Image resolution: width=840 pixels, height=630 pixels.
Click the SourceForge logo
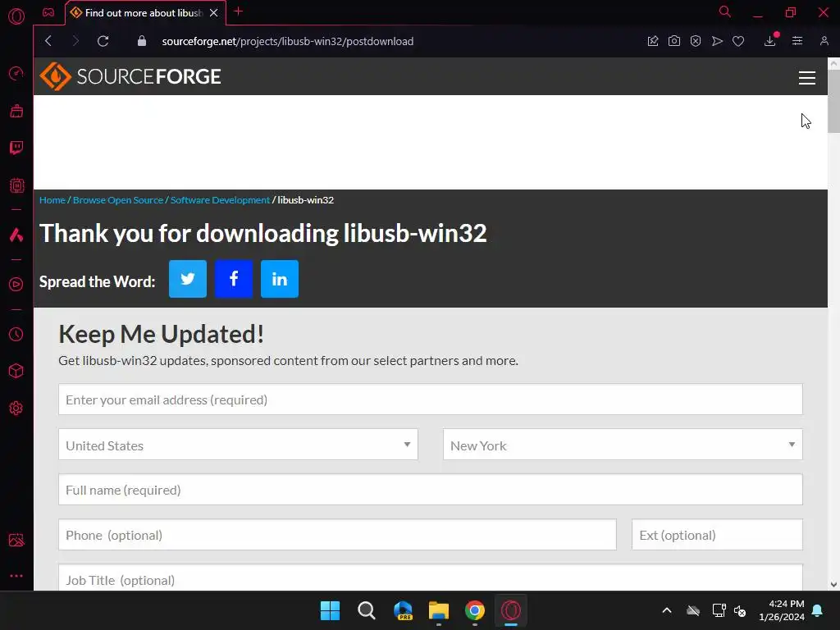point(130,76)
